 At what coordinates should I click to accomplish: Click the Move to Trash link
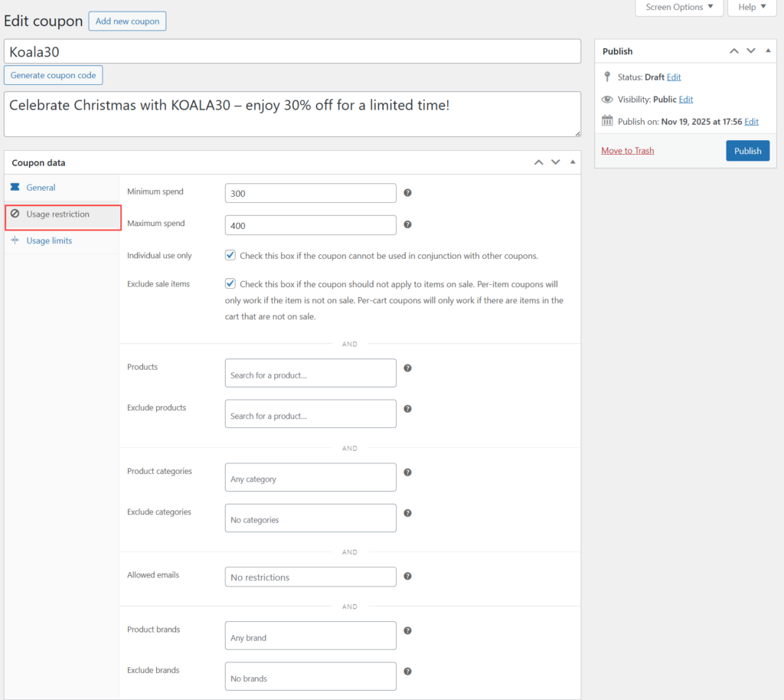point(627,151)
